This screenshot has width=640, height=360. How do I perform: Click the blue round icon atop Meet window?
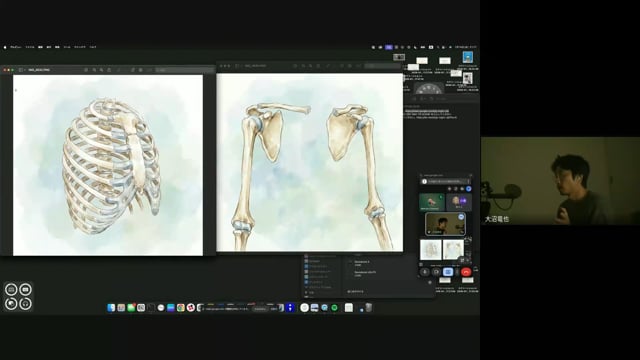(x=469, y=189)
